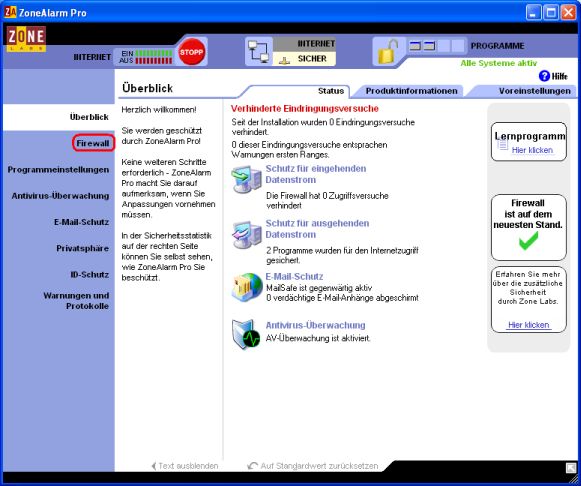Click the Zone Labs logo
The image size is (581, 486).
(x=26, y=39)
